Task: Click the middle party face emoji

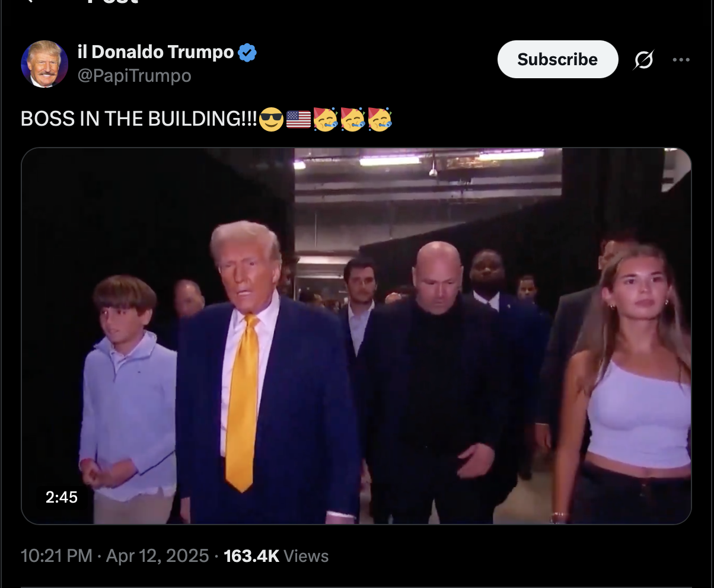Action: point(353,119)
